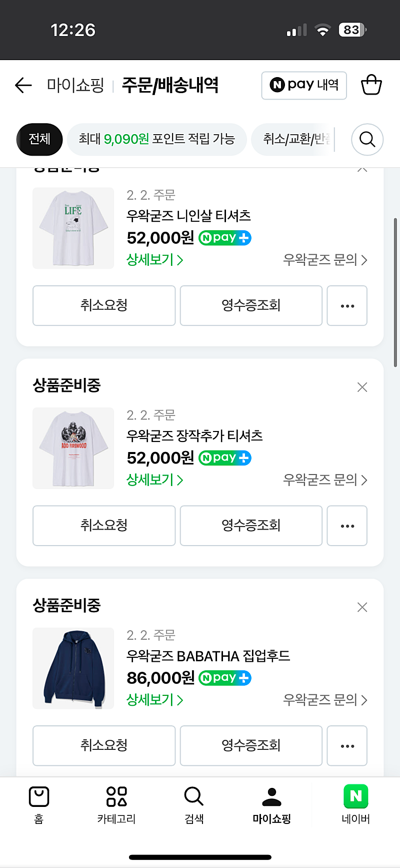Tap the navy BABATHA hoodie thumbnail
400x868 pixels.
pos(73,668)
